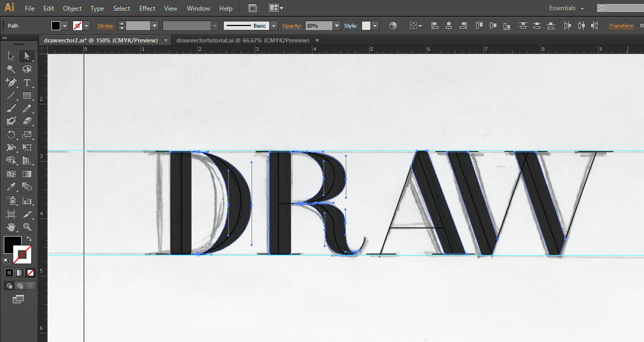This screenshot has height=342, width=644.
Task: Select the Pen tool
Action: click(x=11, y=82)
